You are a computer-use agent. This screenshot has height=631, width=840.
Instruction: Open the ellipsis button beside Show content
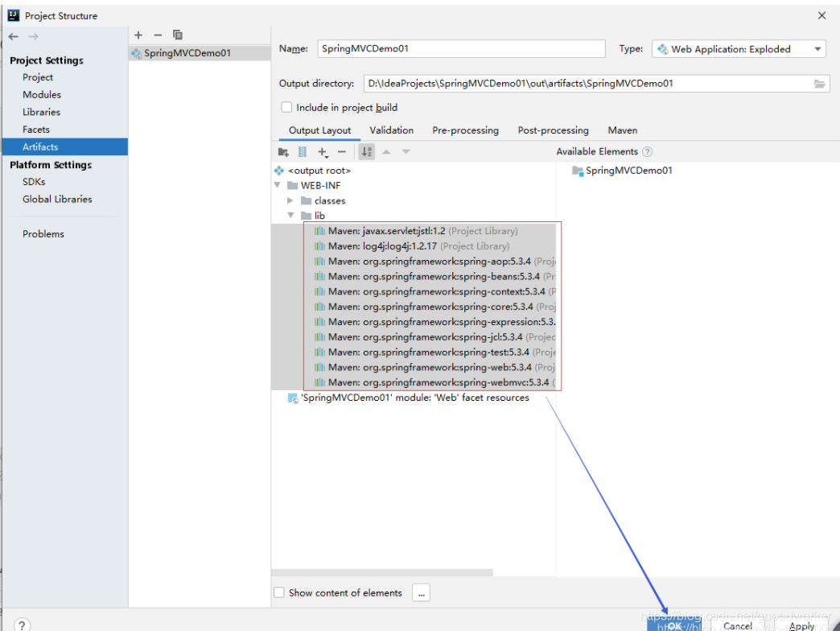point(421,593)
